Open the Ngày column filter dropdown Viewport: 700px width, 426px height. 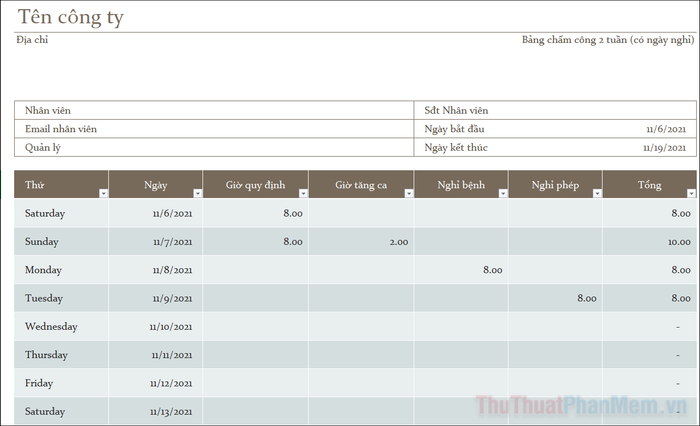point(198,193)
